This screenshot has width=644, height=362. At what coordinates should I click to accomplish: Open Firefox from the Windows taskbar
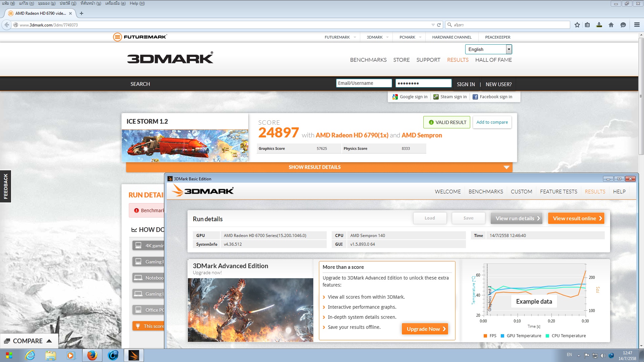[x=92, y=355]
